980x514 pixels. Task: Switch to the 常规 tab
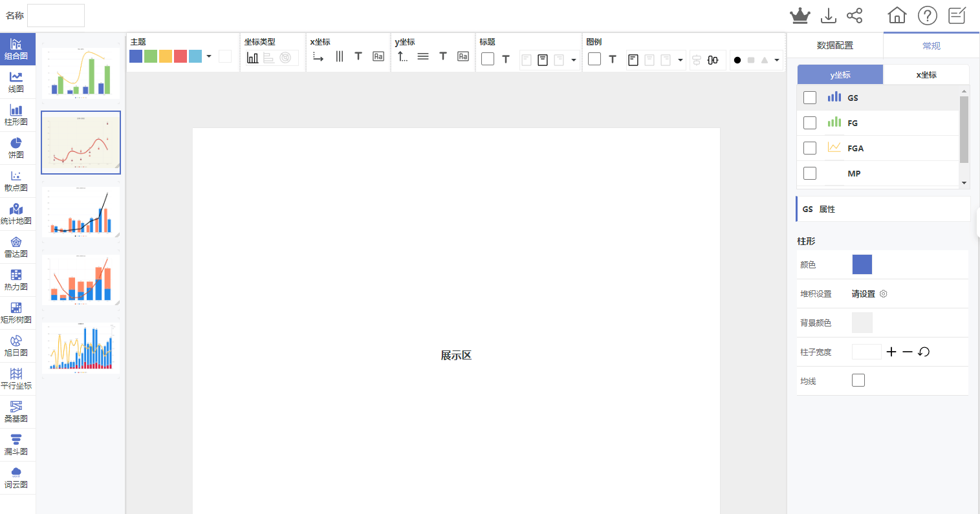(931, 46)
